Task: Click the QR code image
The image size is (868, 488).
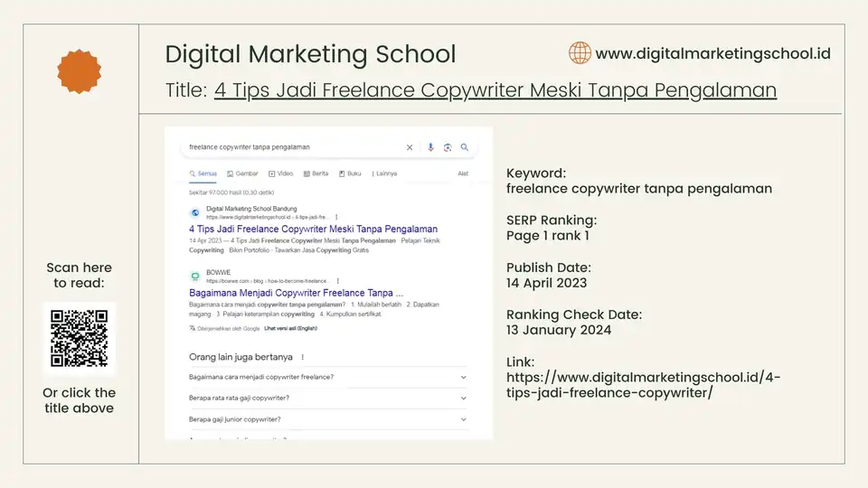Action: pyautogui.click(x=80, y=339)
